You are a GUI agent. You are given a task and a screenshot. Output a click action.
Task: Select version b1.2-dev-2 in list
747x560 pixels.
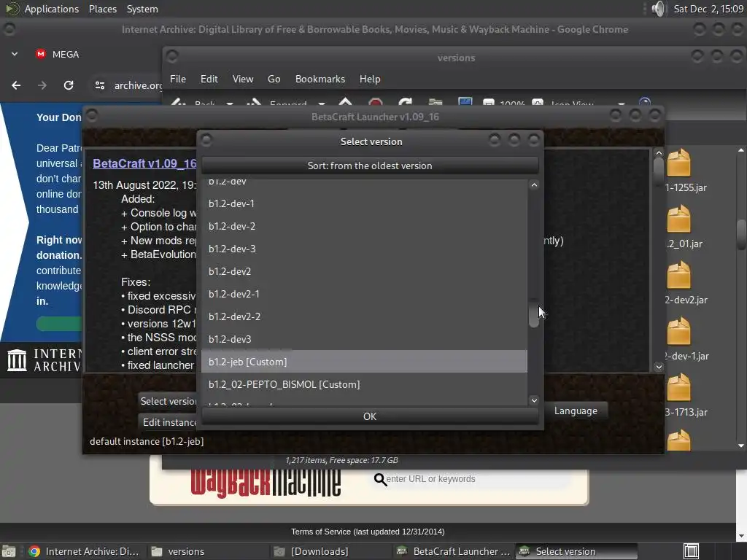[364, 226]
